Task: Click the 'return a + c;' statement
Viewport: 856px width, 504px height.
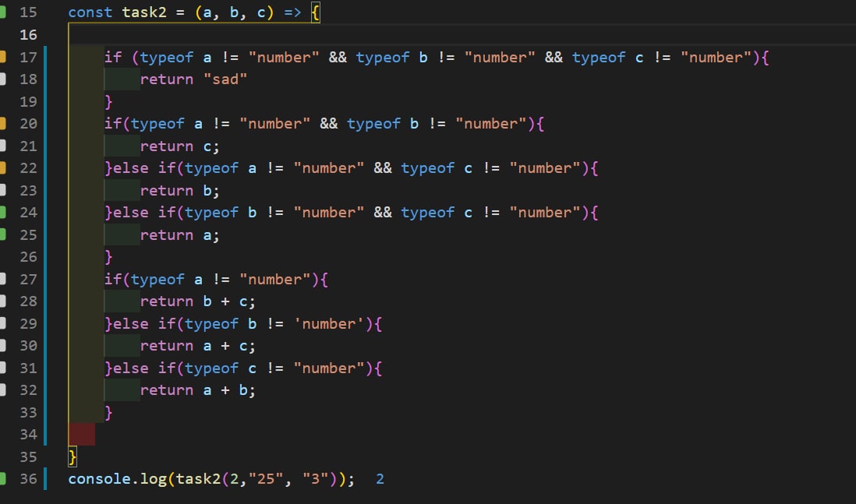Action: coord(197,346)
